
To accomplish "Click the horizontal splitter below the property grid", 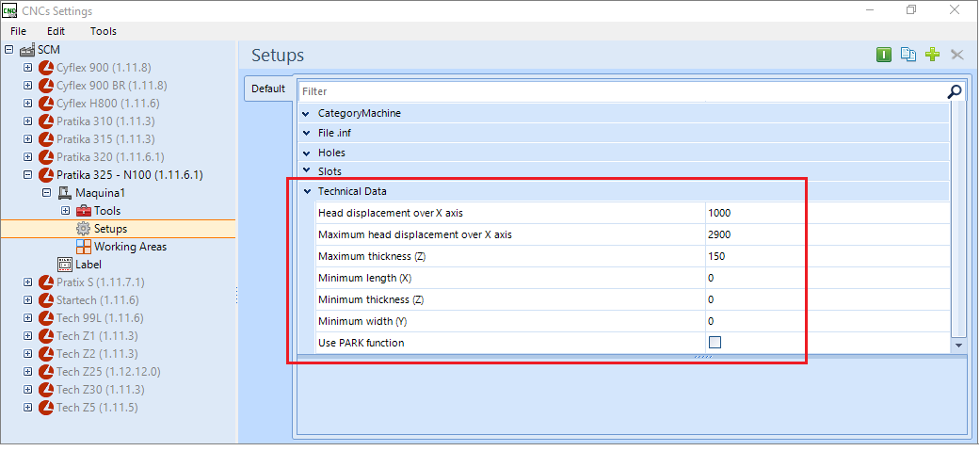I will (x=702, y=357).
